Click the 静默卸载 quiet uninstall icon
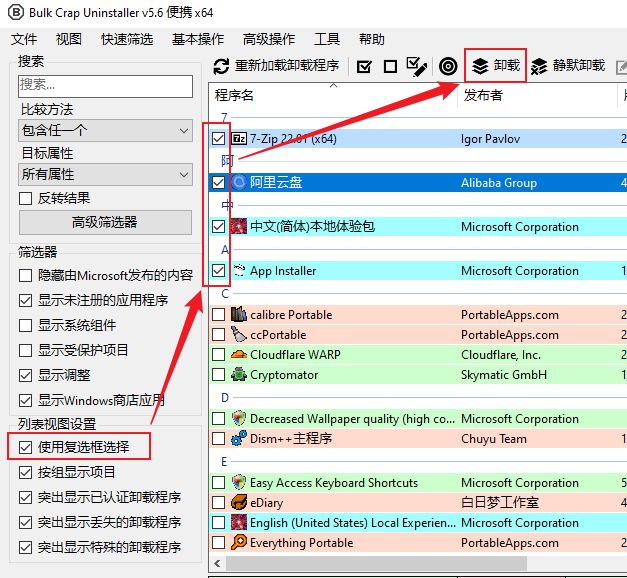Viewport: 627px width, 578px height. tap(539, 66)
